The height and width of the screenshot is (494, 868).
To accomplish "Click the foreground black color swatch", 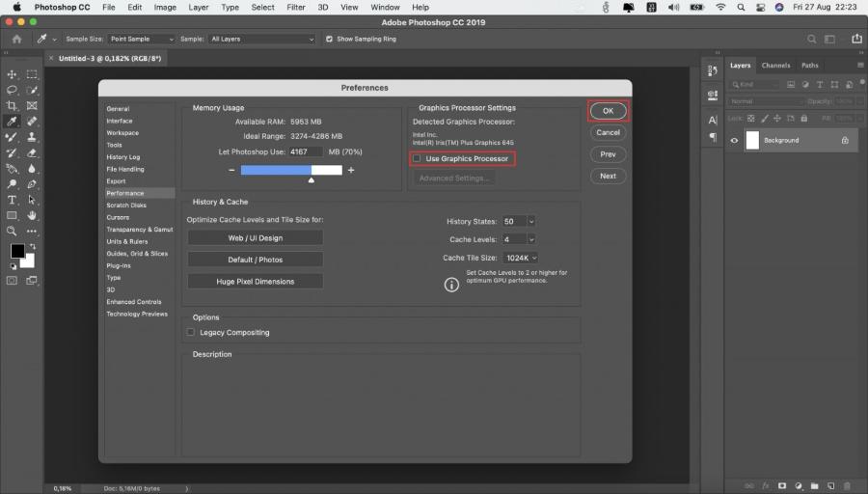I will (17, 250).
